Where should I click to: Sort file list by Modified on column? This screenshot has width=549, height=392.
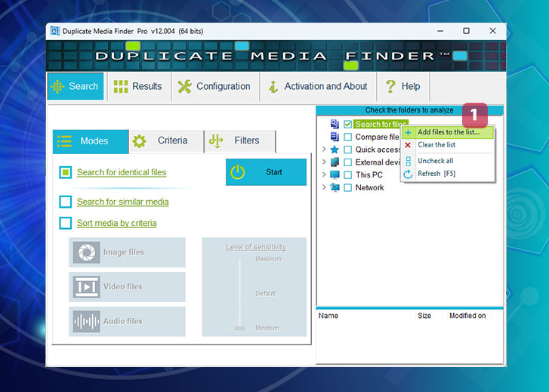pos(467,316)
